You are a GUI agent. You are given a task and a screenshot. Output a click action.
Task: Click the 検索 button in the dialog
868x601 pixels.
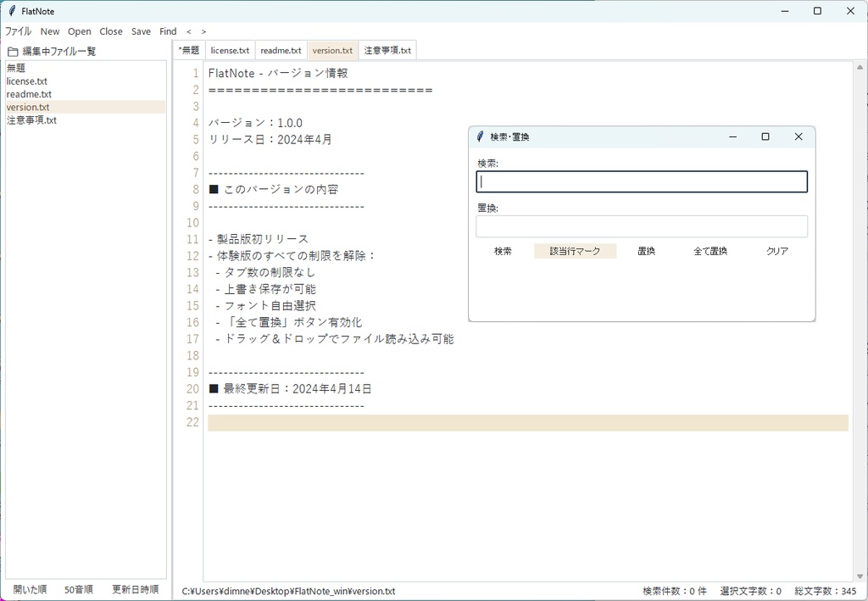pos(502,250)
